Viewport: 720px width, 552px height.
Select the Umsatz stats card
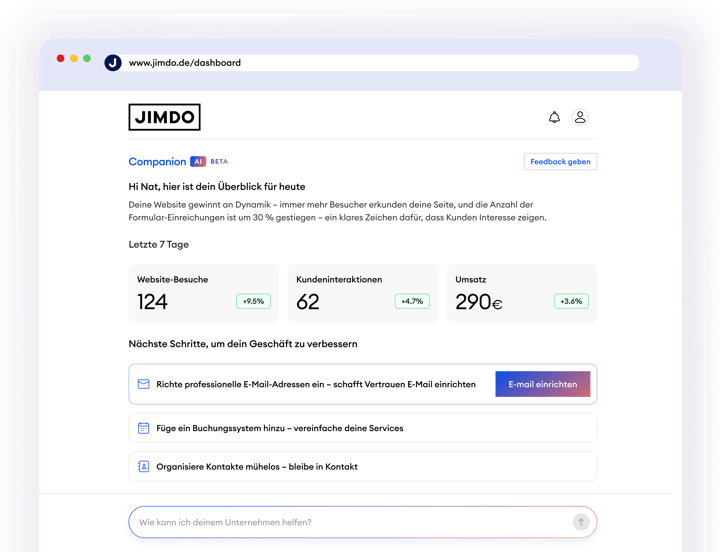point(521,293)
